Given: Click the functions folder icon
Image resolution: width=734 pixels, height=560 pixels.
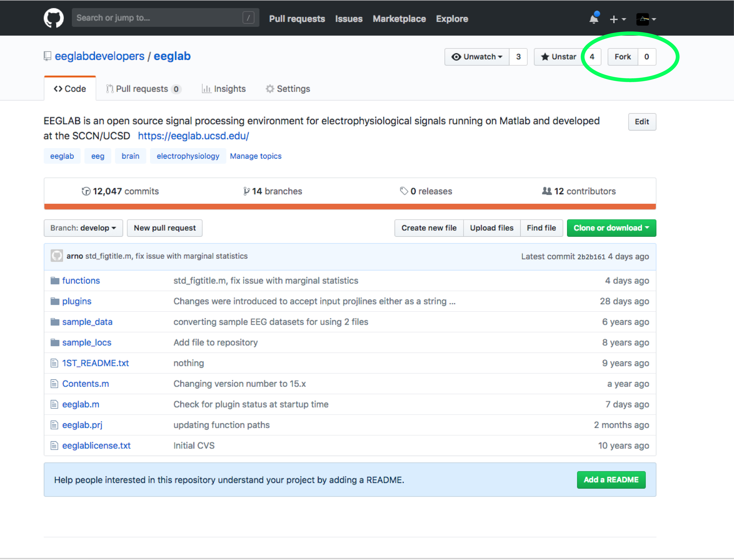Looking at the screenshot, I should tap(55, 281).
